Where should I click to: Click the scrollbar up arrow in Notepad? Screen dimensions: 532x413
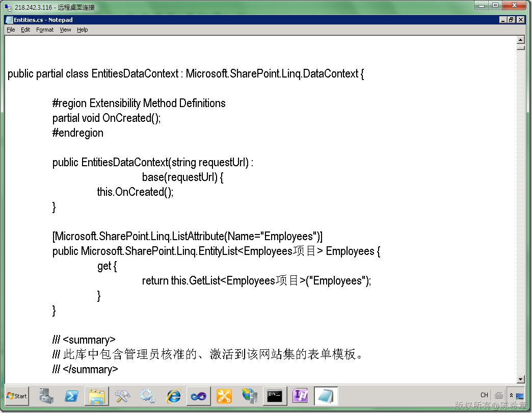(521, 40)
